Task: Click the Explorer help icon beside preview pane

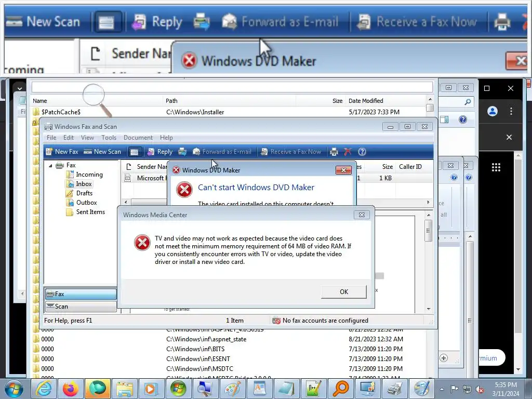Action: tap(462, 119)
